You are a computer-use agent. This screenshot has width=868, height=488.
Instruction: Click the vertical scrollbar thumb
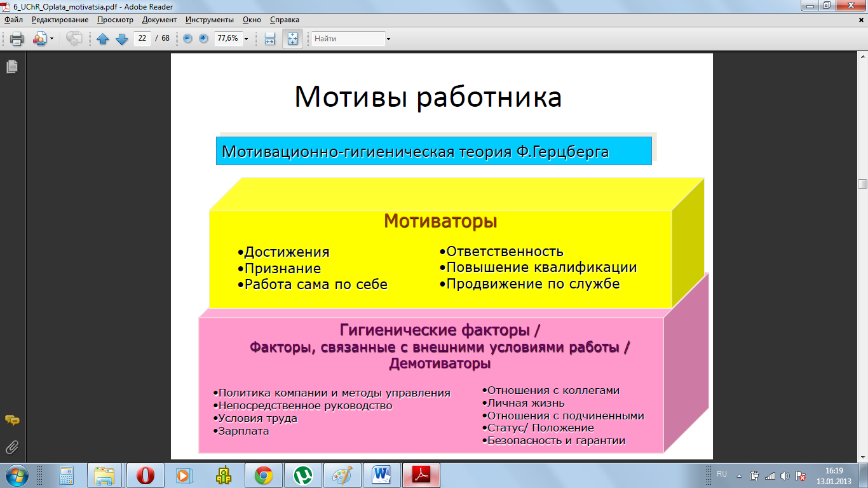(x=862, y=184)
